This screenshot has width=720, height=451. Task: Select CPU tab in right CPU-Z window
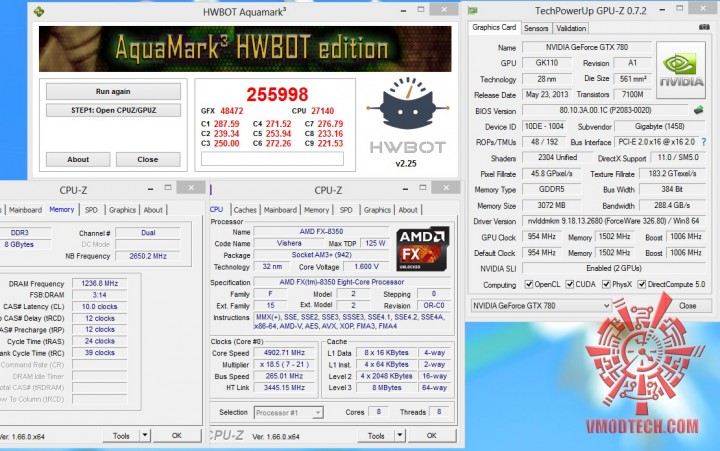(x=216, y=209)
